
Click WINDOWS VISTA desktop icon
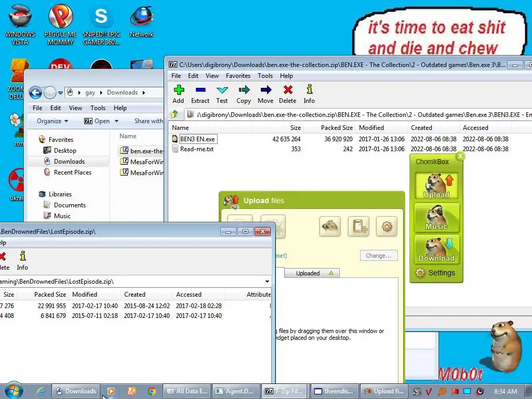pyautogui.click(x=20, y=24)
